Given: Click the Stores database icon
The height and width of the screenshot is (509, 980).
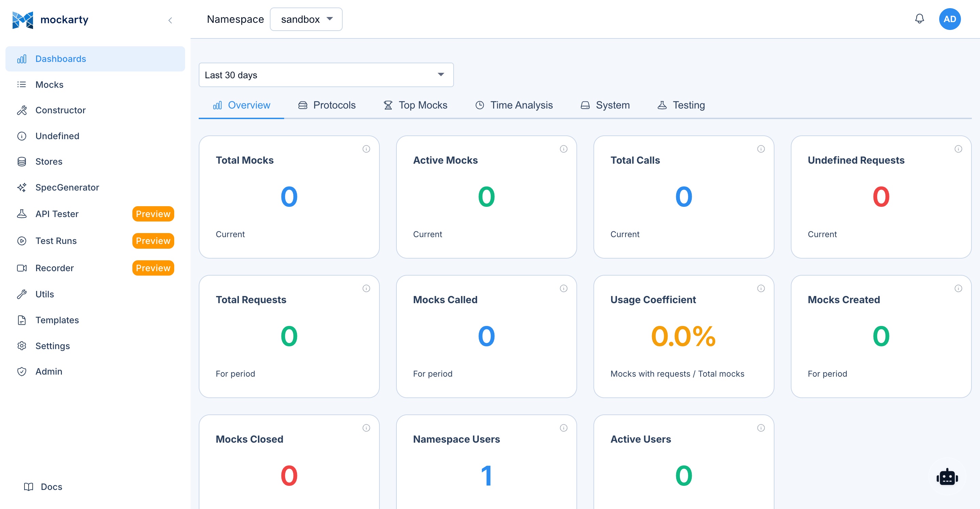Looking at the screenshot, I should [22, 162].
